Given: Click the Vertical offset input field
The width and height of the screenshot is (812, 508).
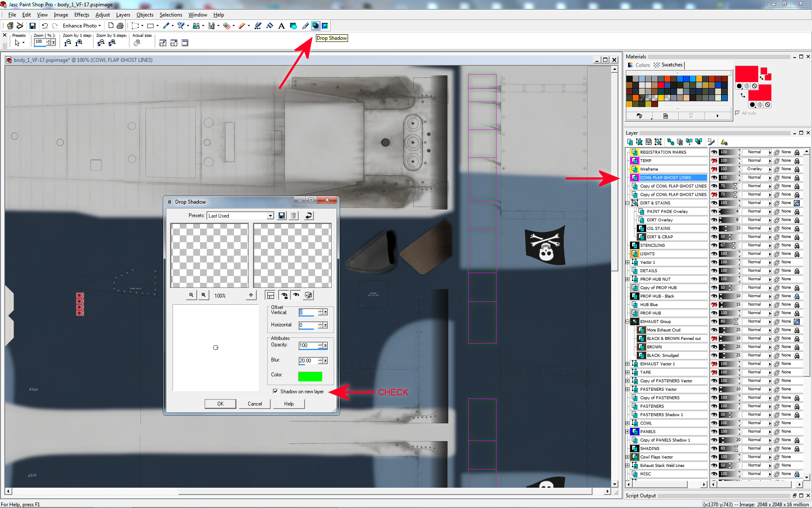Looking at the screenshot, I should click(308, 312).
